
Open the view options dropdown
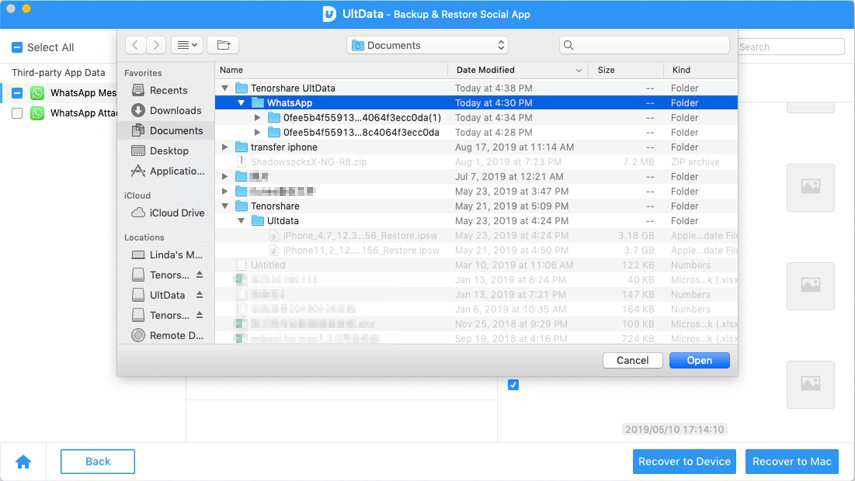click(187, 45)
